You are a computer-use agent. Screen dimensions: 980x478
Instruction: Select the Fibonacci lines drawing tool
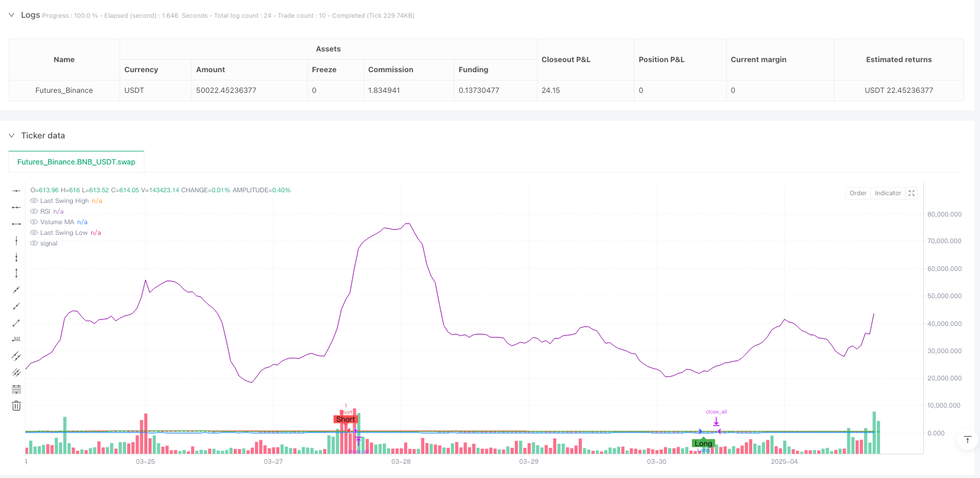click(17, 389)
